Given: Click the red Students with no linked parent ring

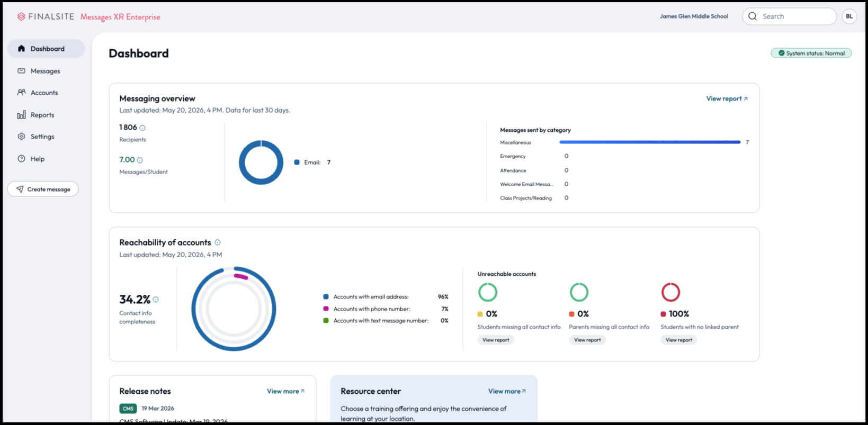Looking at the screenshot, I should pos(670,292).
